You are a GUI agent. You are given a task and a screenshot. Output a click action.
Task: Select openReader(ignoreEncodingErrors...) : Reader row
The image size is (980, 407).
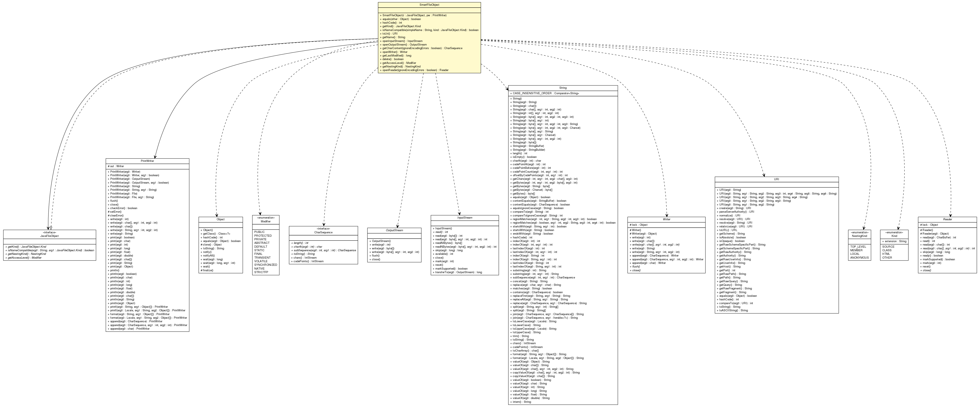[x=414, y=70]
